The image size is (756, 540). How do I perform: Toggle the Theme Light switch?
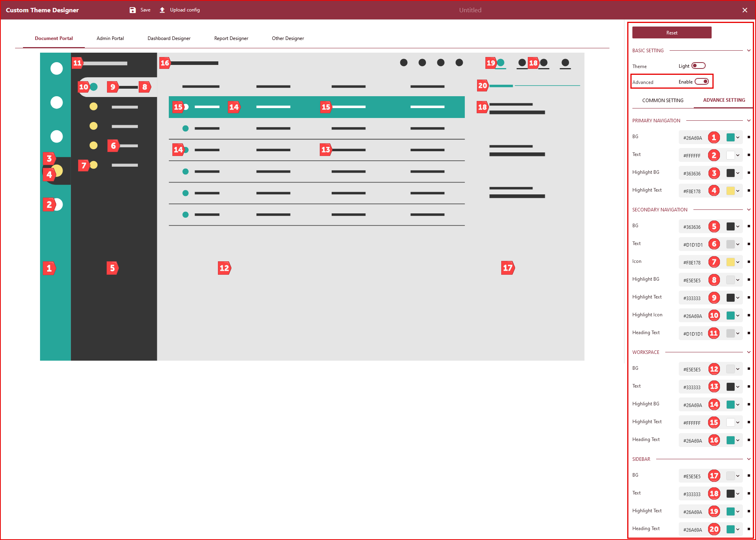coord(698,66)
